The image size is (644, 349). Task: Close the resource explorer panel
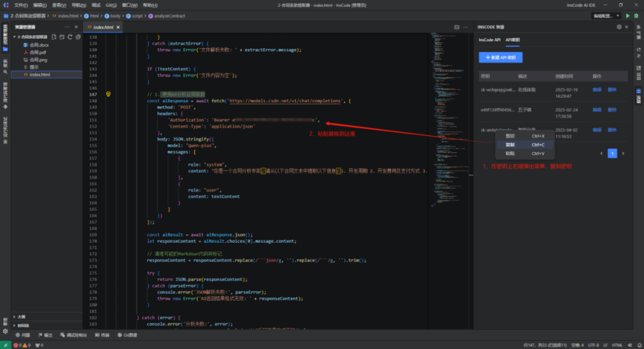[x=76, y=27]
